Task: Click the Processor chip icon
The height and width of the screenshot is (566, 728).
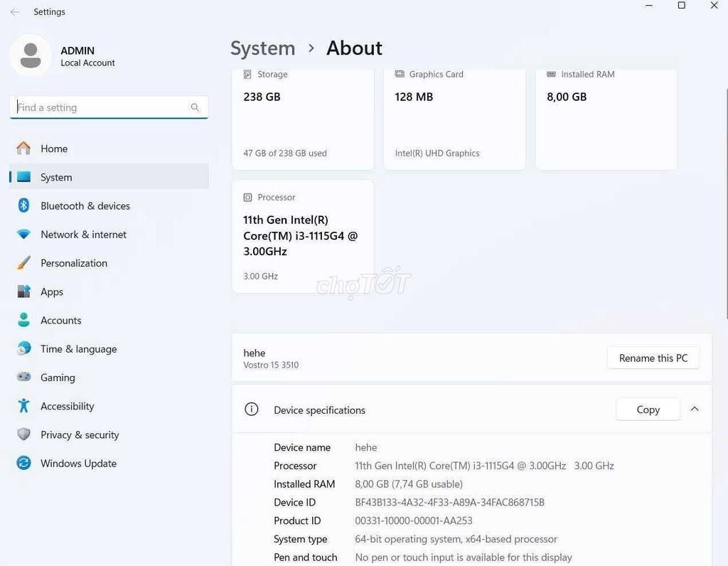Action: click(247, 198)
